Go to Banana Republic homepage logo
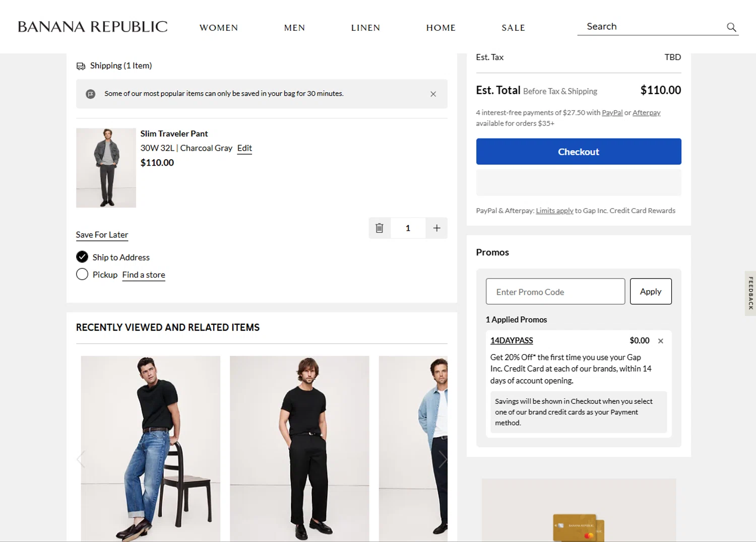 pos(93,27)
